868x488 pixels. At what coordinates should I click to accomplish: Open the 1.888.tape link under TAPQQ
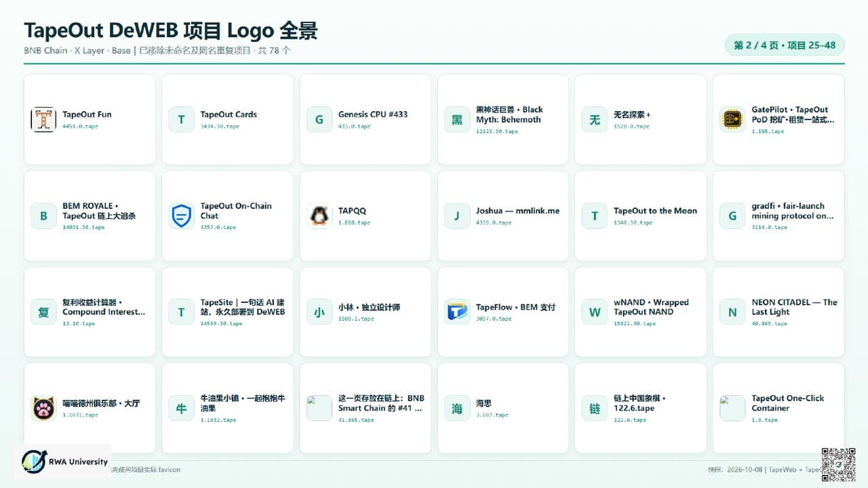pos(355,223)
